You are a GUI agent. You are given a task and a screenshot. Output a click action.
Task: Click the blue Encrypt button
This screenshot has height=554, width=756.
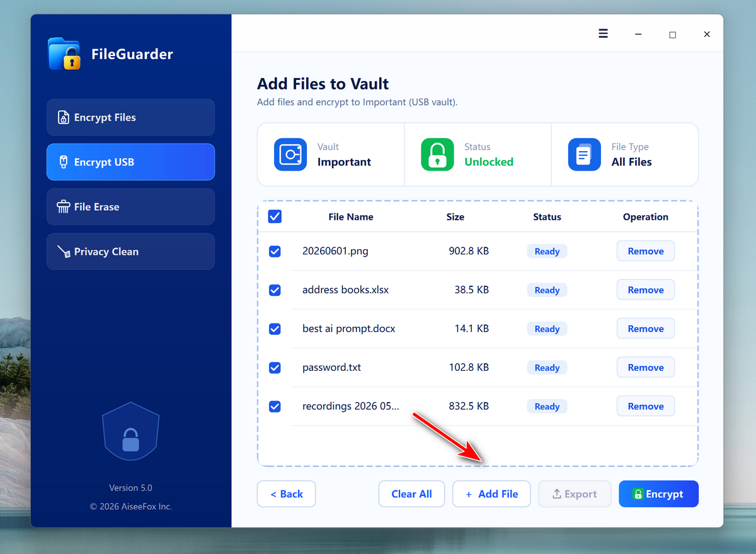coord(659,494)
